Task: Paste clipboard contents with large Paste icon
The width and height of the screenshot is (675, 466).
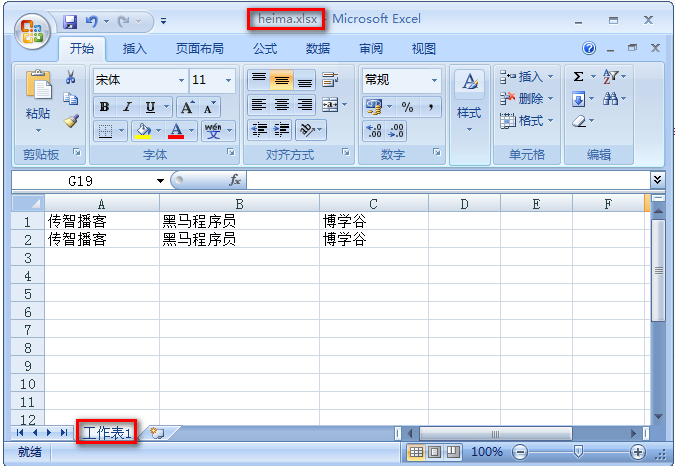Action: coord(38,84)
